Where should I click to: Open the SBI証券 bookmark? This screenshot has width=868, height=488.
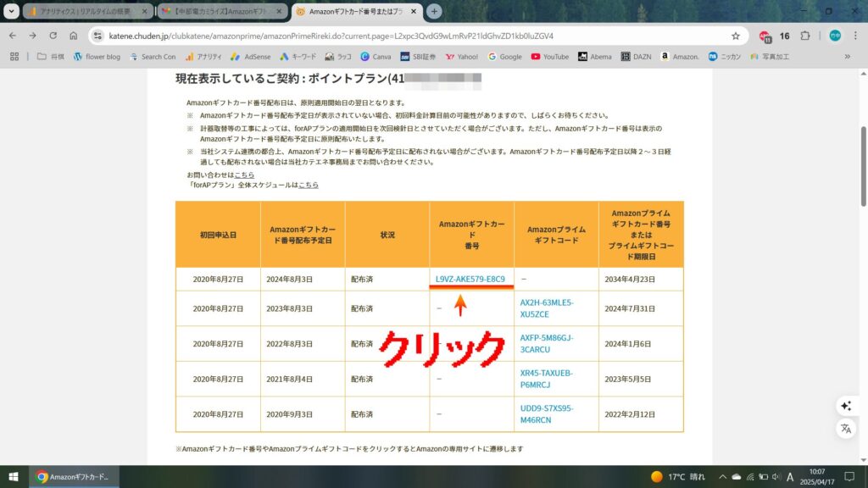pyautogui.click(x=418, y=57)
